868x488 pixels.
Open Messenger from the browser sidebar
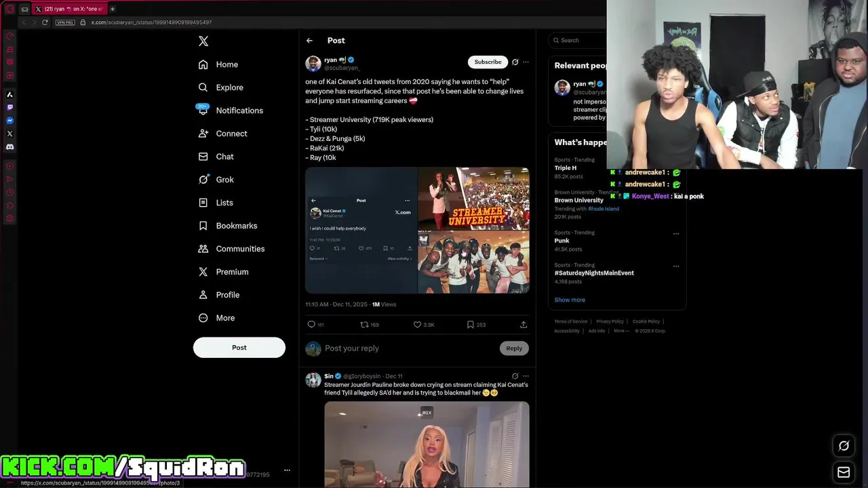[x=9, y=121]
